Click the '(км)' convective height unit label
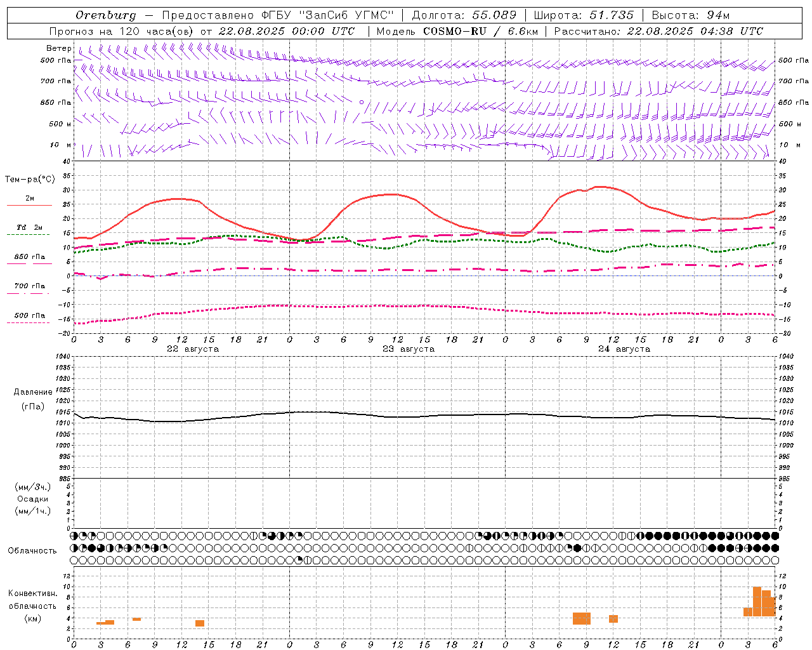The width and height of the screenshot is (812, 650). pos(33,618)
